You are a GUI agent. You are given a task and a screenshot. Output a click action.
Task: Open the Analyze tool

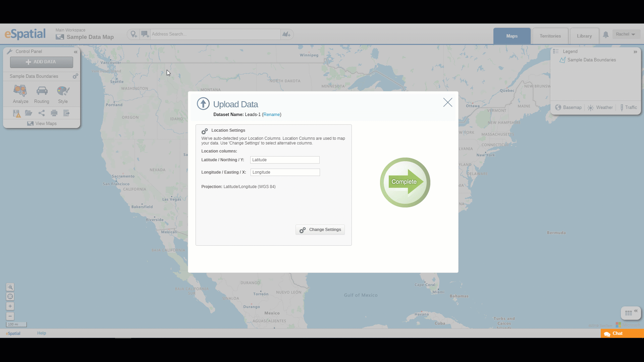coord(20,95)
